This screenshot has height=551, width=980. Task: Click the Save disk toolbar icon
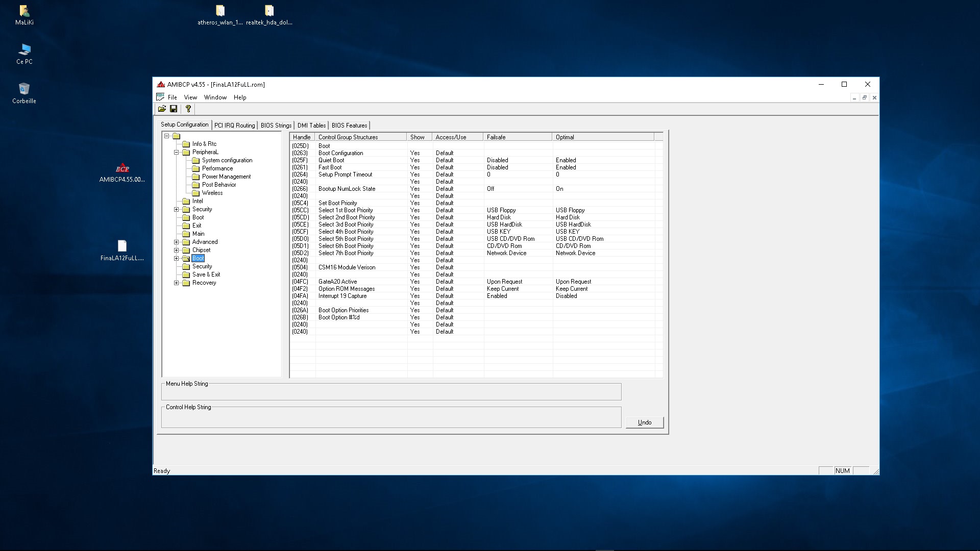pos(174,109)
